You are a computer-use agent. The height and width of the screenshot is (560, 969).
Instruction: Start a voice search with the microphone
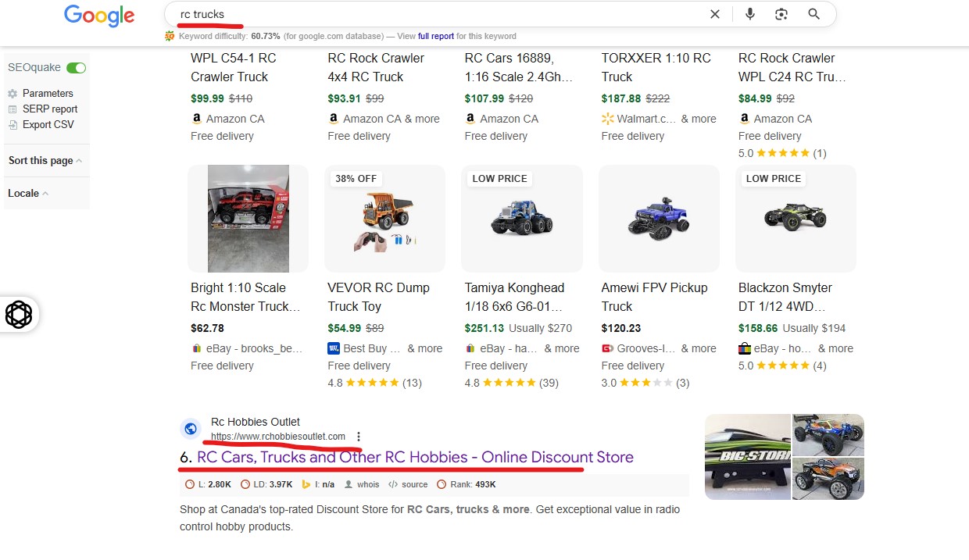(750, 14)
